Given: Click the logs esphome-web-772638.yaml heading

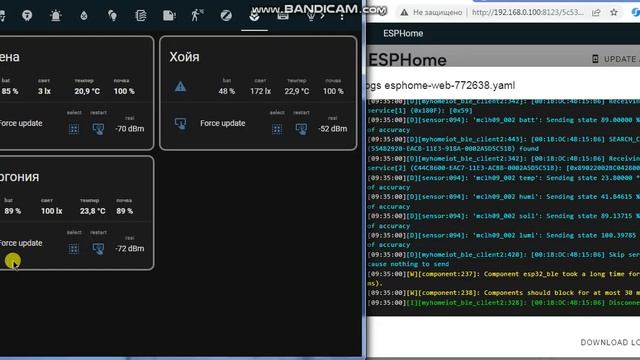Looking at the screenshot, I should [x=441, y=85].
